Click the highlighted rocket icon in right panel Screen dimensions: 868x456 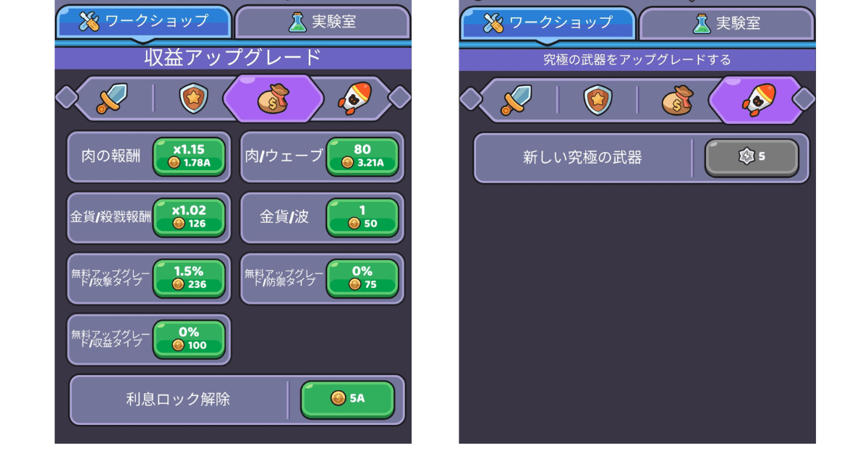[x=756, y=100]
